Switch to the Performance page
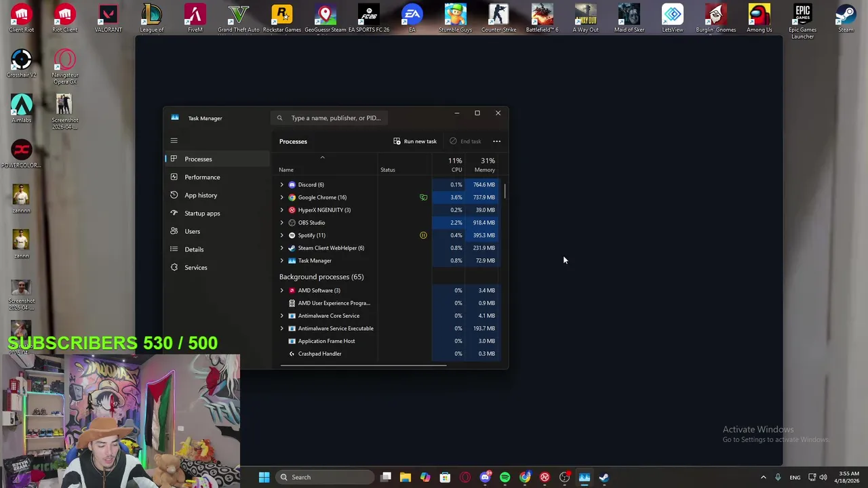Screen dimensions: 868x488 coord(217,177)
